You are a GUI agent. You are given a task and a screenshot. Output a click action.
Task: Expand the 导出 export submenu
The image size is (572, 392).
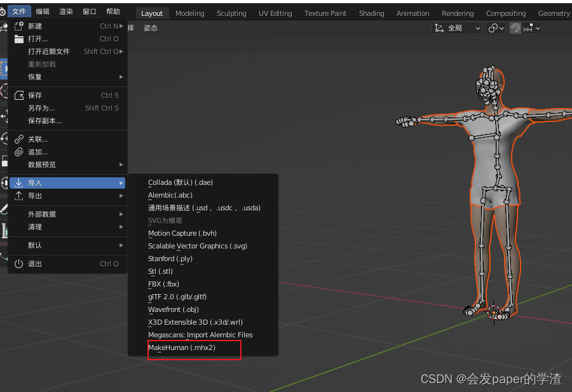(x=68, y=196)
